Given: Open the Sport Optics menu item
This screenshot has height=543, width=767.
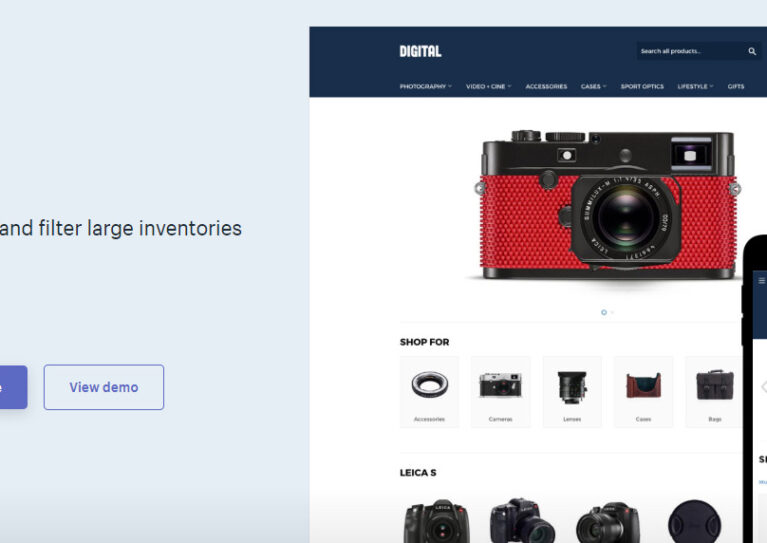Looking at the screenshot, I should tap(642, 87).
